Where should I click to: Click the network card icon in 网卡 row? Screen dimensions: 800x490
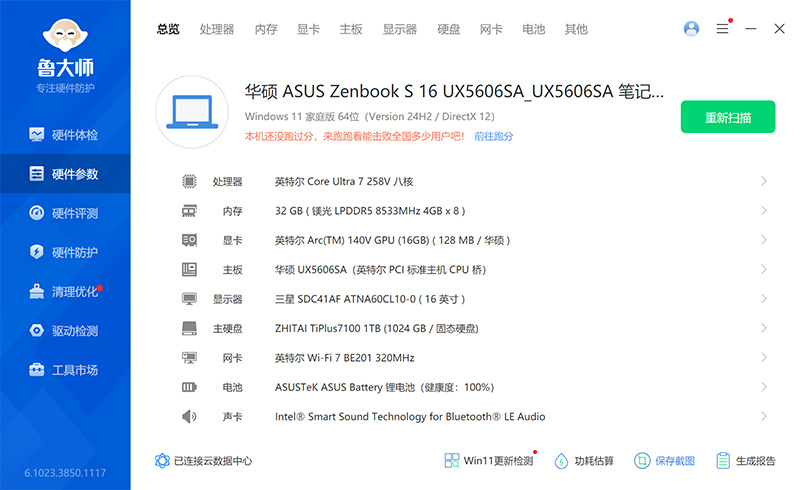coord(189,358)
